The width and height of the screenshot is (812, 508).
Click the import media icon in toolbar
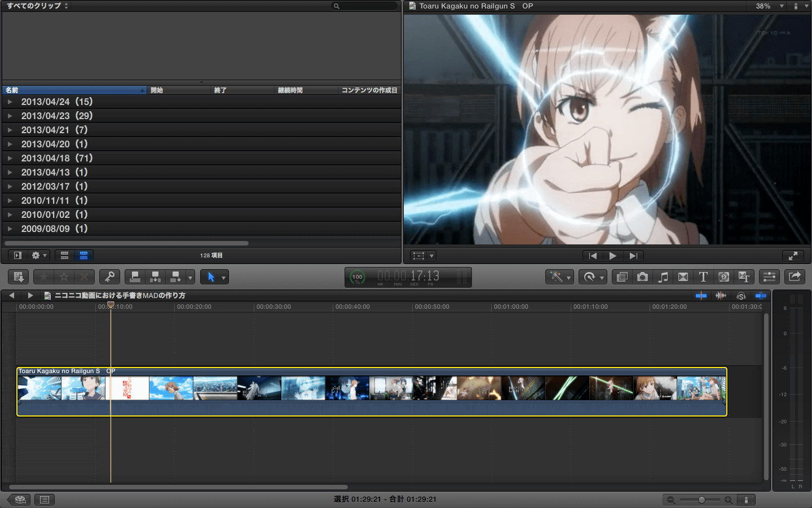point(19,277)
